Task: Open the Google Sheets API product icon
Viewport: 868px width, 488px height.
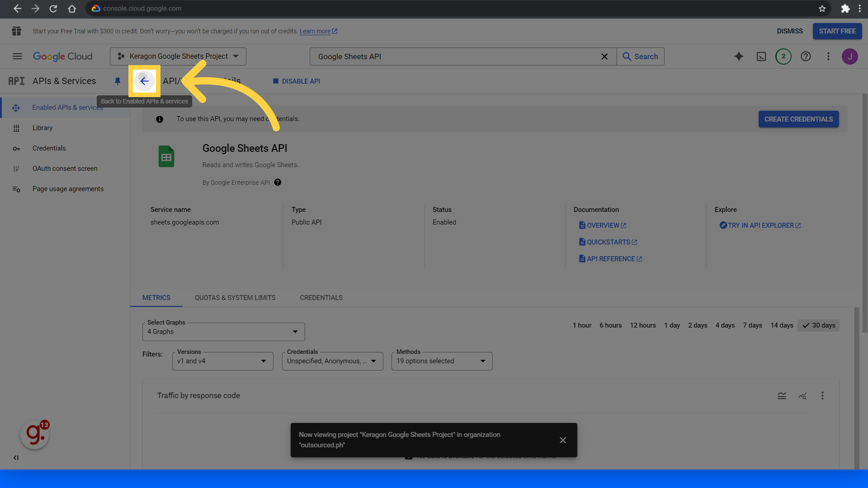Action: click(x=166, y=156)
